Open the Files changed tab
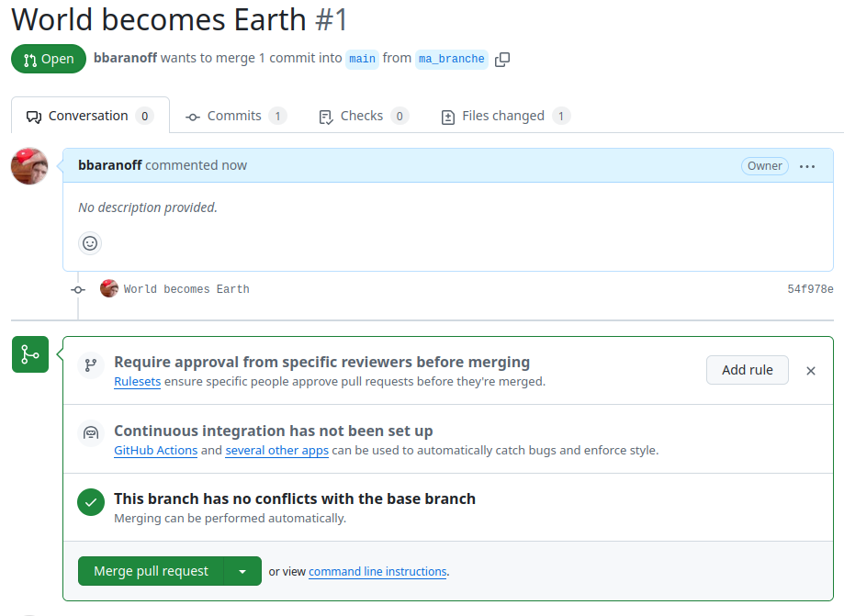This screenshot has height=616, width=844. point(505,116)
